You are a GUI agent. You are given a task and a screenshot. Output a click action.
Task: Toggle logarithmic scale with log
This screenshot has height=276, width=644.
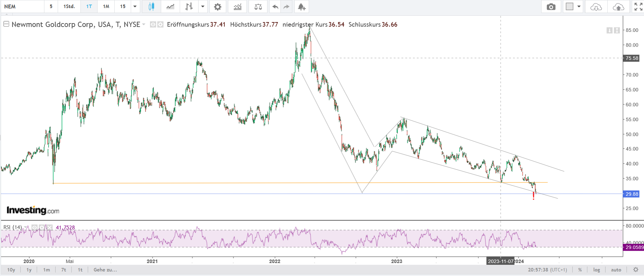(x=596, y=270)
